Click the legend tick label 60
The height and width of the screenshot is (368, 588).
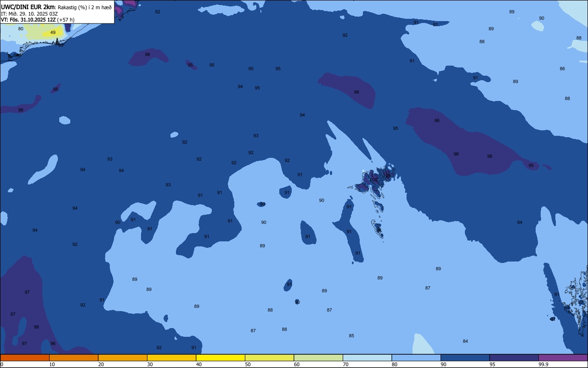pyautogui.click(x=297, y=364)
